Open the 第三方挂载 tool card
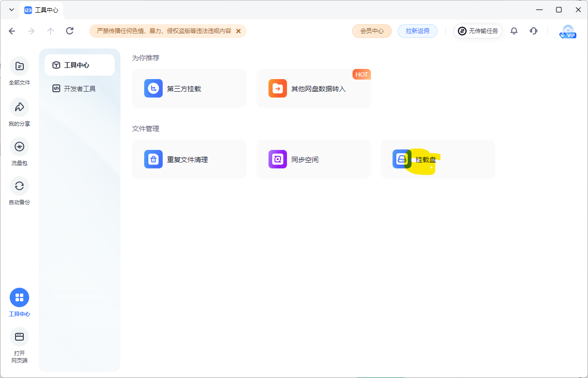Viewport: 588px width, 378px height. click(x=189, y=88)
